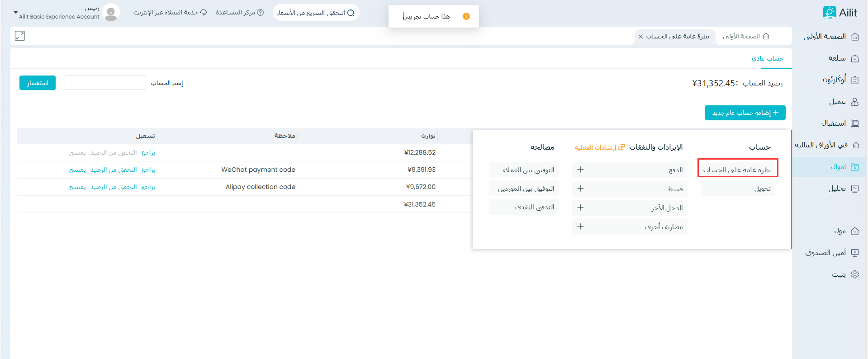Click plus icon next to الدفع
The image size is (868, 359).
coord(580,170)
